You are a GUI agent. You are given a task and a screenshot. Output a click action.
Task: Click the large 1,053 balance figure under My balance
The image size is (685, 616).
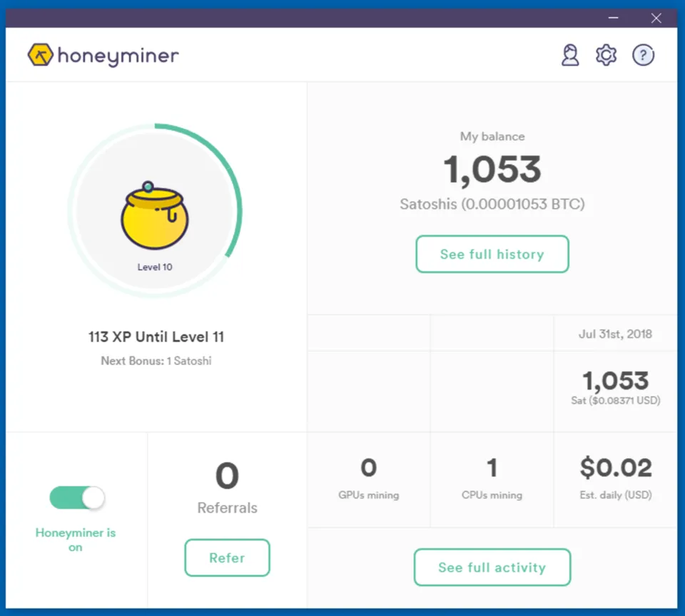click(492, 170)
